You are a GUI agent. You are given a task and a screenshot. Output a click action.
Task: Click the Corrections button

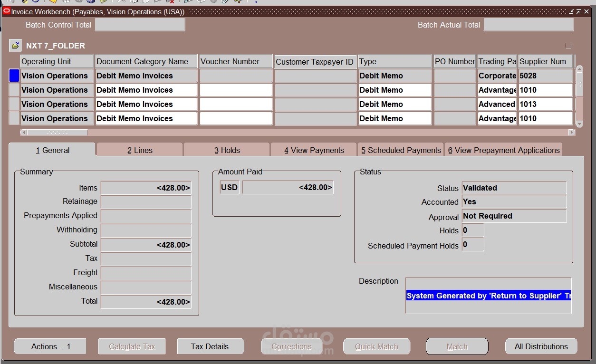click(292, 346)
